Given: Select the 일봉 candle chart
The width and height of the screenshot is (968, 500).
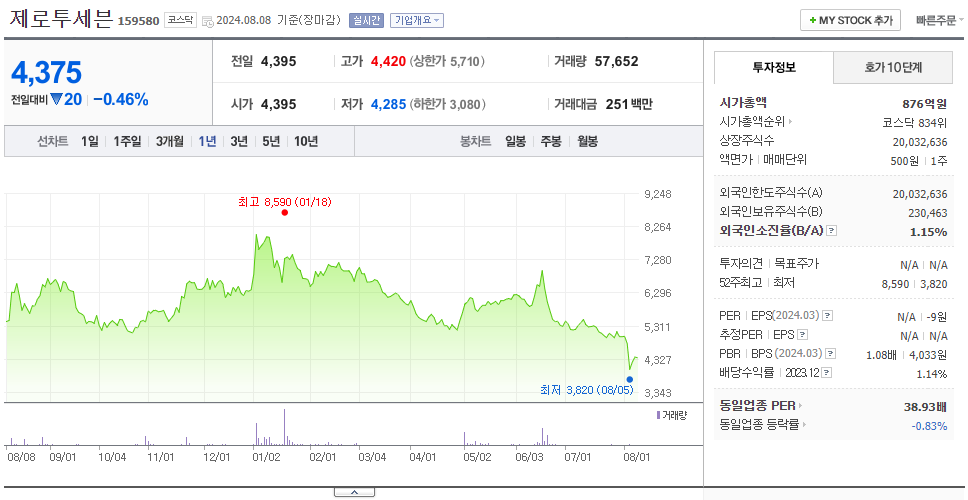Looking at the screenshot, I should click(515, 141).
